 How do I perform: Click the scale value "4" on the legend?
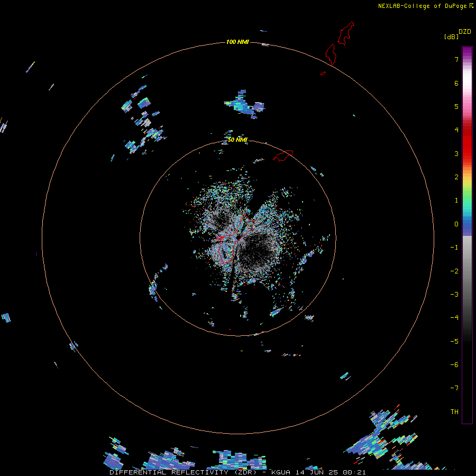pos(456,130)
